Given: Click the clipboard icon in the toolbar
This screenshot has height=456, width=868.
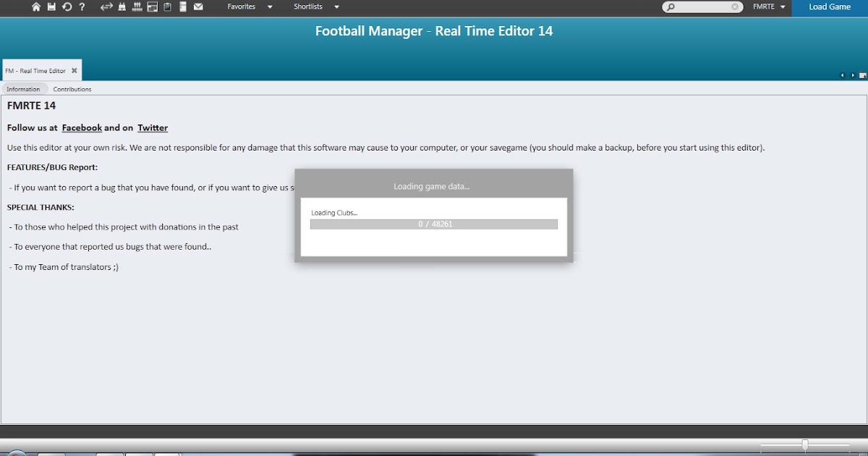Looking at the screenshot, I should [x=168, y=7].
